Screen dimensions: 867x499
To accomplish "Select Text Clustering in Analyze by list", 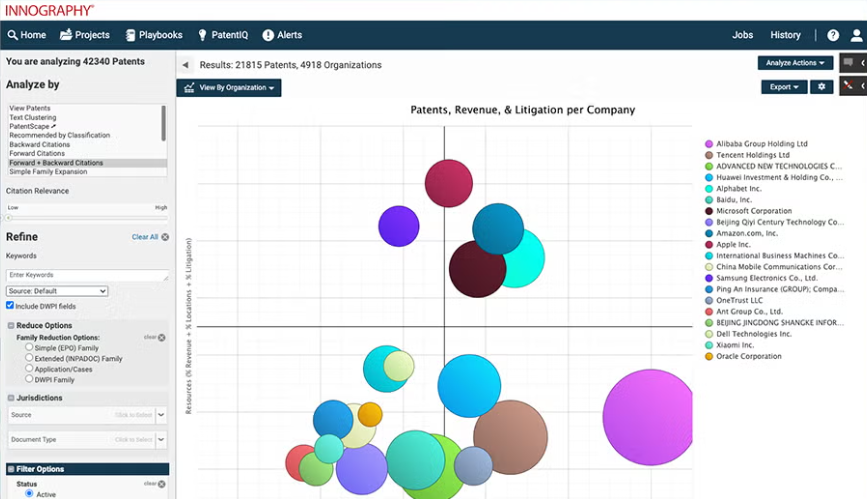I will [x=33, y=117].
